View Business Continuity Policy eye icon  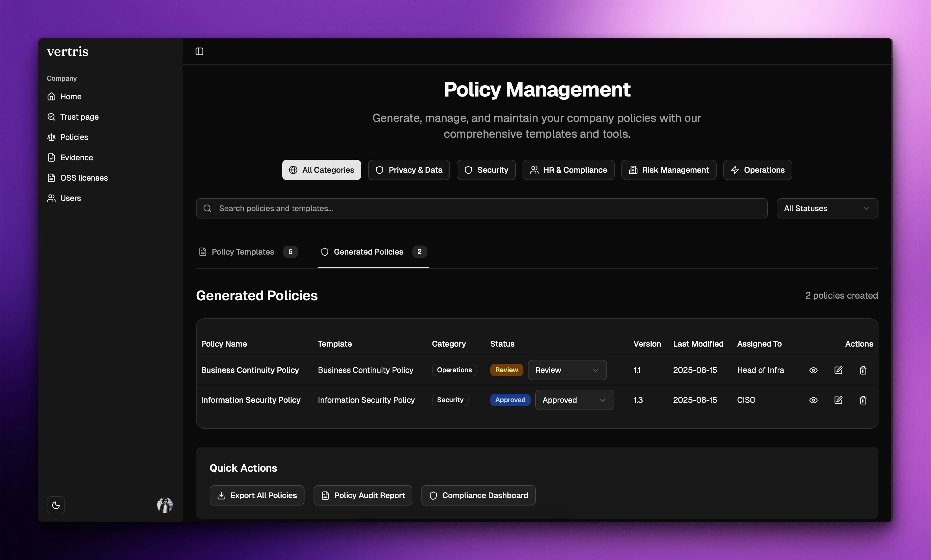pyautogui.click(x=813, y=370)
